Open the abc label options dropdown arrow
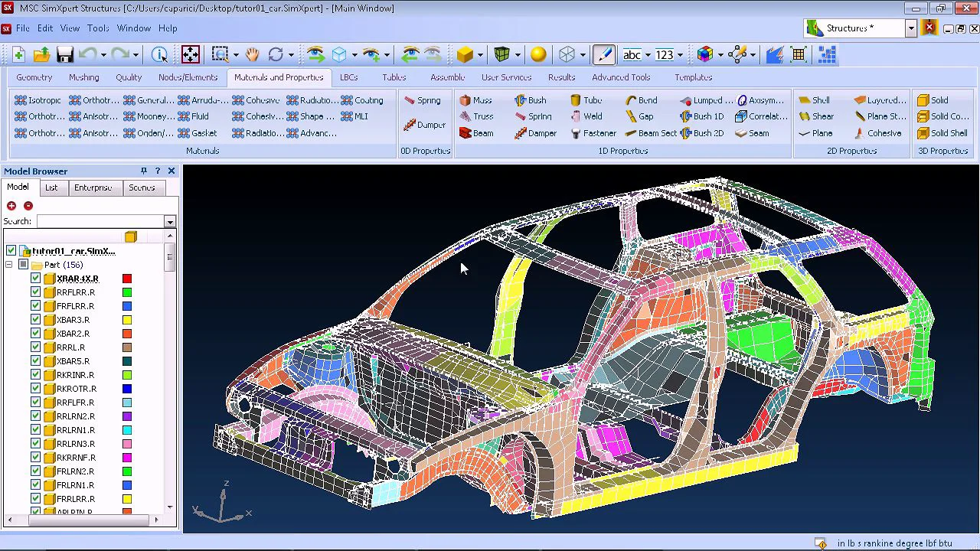Screen dimensions: 980x551 pos(648,54)
